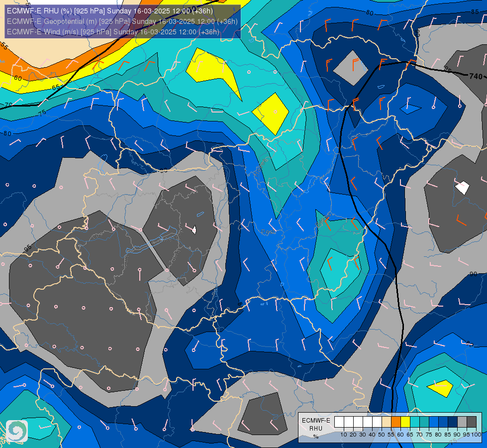Pick the dark grey 95–100% legend swatch
Image resolution: width=487 pixels, height=448 pixels.
pyautogui.click(x=472, y=422)
